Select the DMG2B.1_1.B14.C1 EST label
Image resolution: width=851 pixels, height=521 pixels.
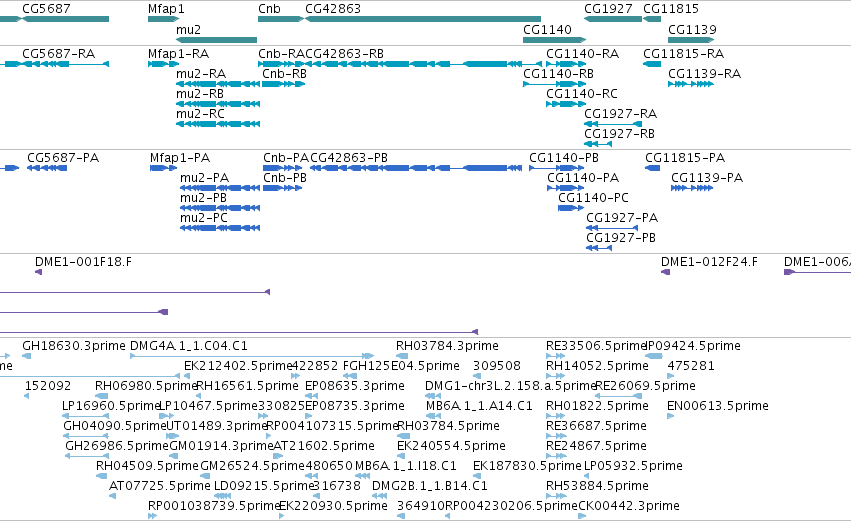[429, 487]
